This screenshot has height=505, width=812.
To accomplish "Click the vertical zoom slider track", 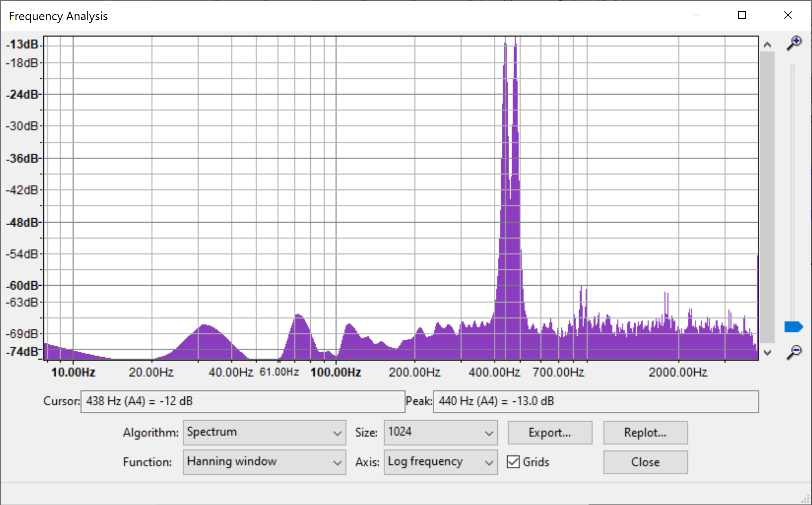I will point(792,193).
